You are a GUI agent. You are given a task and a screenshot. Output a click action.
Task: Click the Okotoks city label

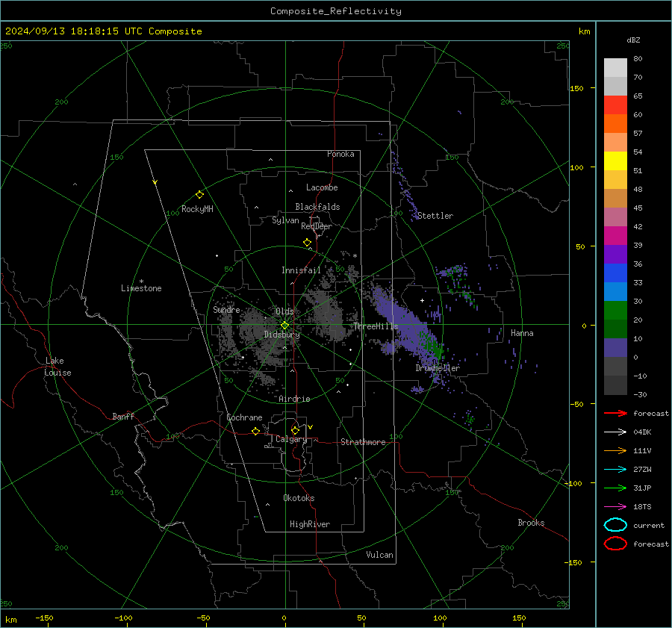(299, 498)
